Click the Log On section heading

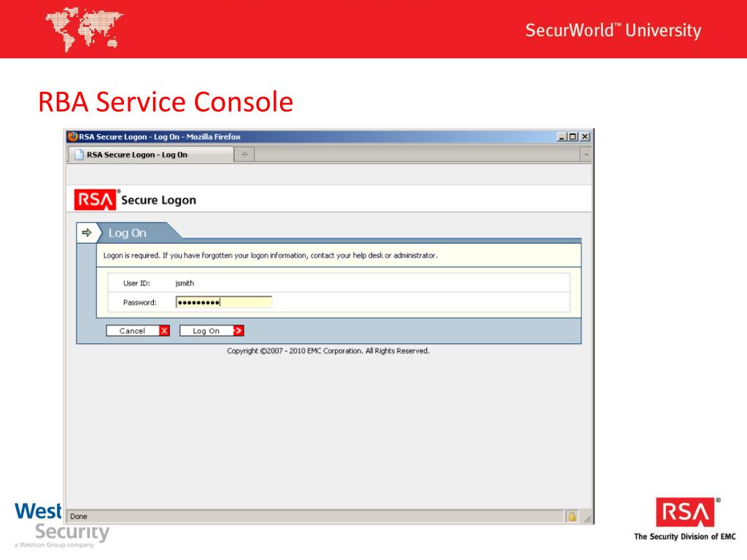(127, 233)
